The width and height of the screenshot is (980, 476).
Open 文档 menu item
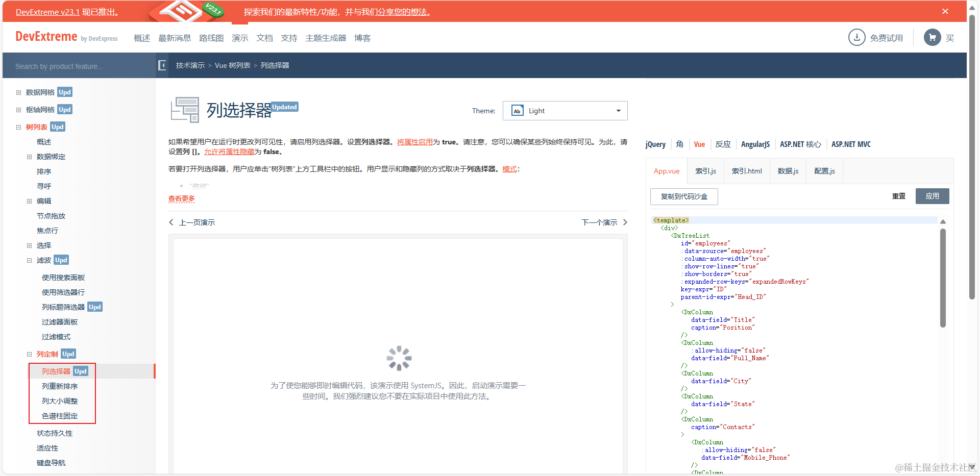pos(264,38)
